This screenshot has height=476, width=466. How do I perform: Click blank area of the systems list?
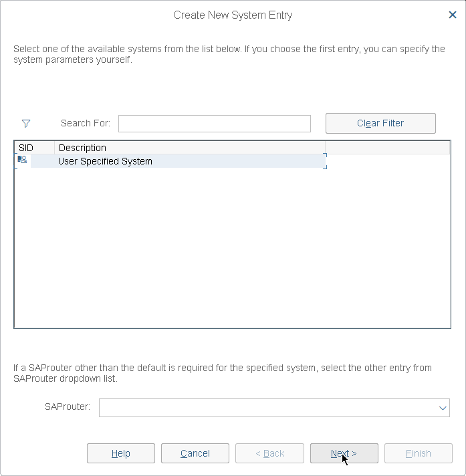click(232, 247)
